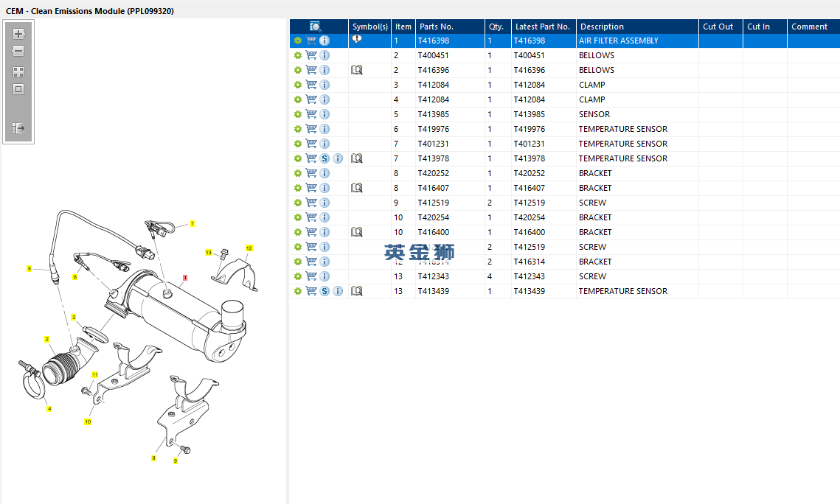Sort by Parts No. column header
840x504 pixels.
point(450,27)
